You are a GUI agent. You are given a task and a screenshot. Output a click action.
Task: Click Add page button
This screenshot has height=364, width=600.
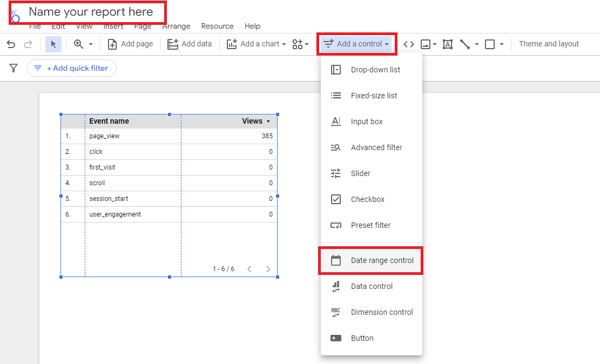131,44
